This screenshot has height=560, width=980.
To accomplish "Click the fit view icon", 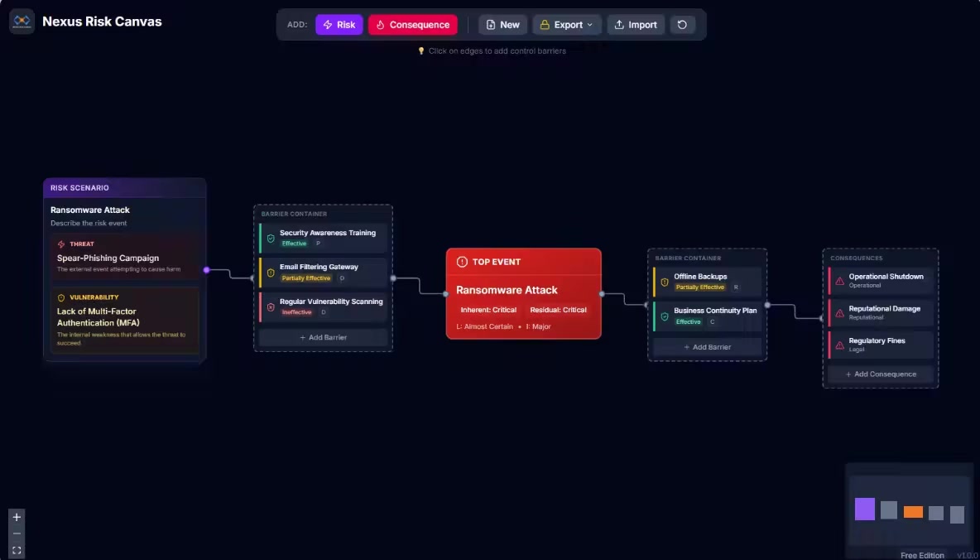I will (17, 550).
